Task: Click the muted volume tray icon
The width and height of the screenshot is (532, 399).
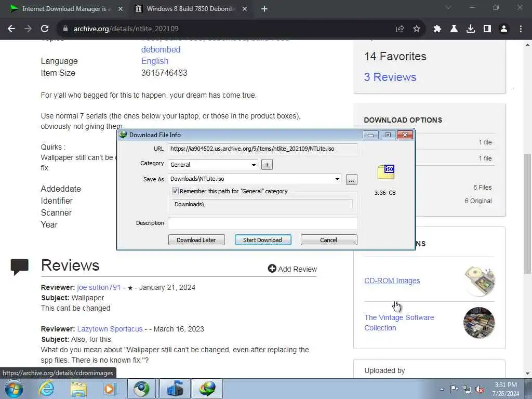Action: point(480,389)
